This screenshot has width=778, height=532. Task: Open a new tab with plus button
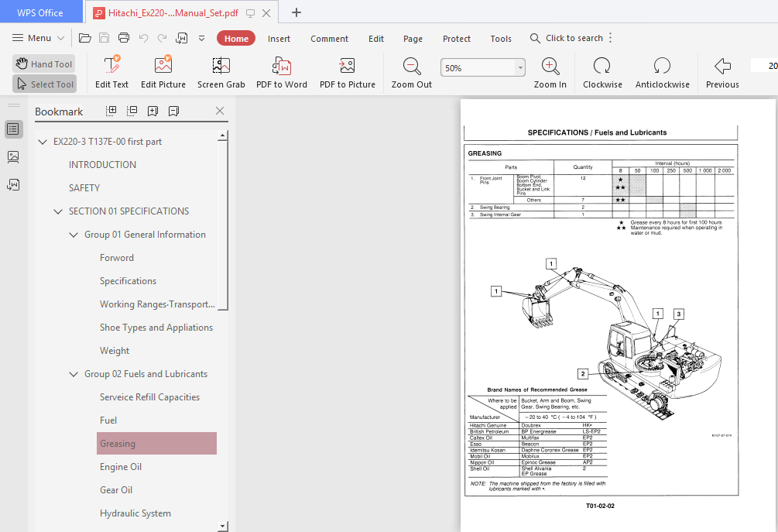click(x=296, y=12)
